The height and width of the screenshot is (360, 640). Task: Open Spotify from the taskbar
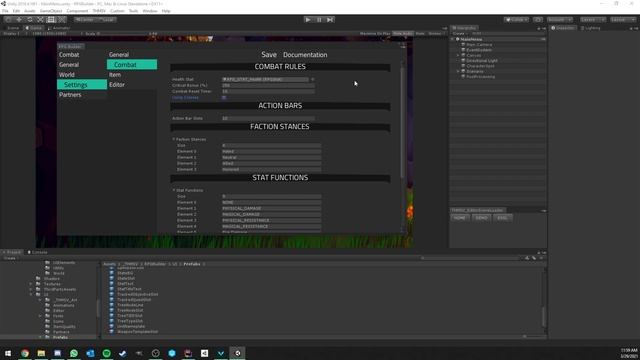107,353
